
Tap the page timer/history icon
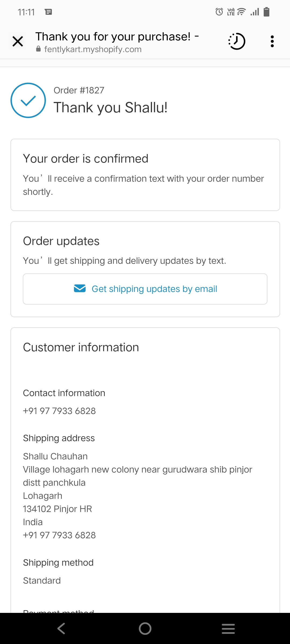[237, 42]
